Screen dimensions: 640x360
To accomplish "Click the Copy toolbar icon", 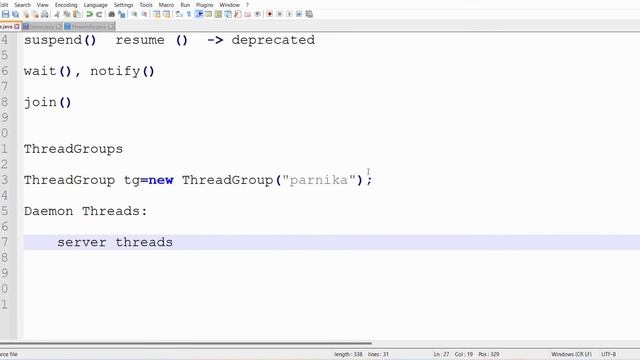I will [67, 14].
